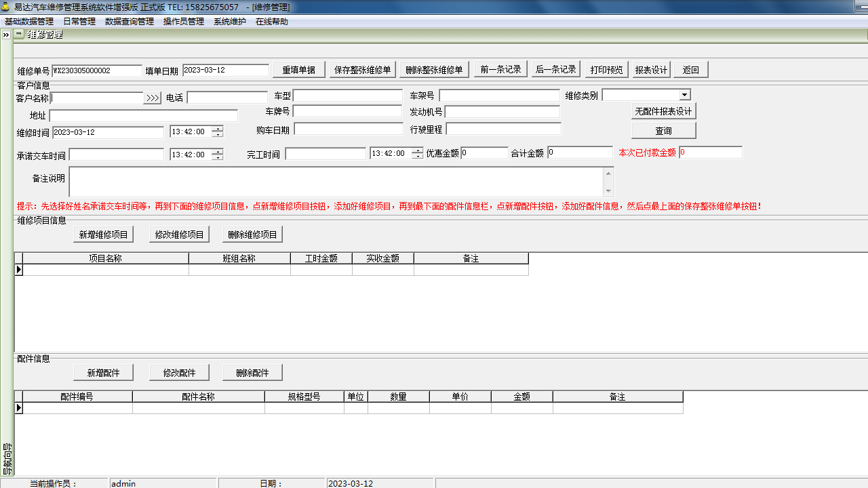Open the 系统维护 menu
The image size is (868, 488).
point(230,22)
